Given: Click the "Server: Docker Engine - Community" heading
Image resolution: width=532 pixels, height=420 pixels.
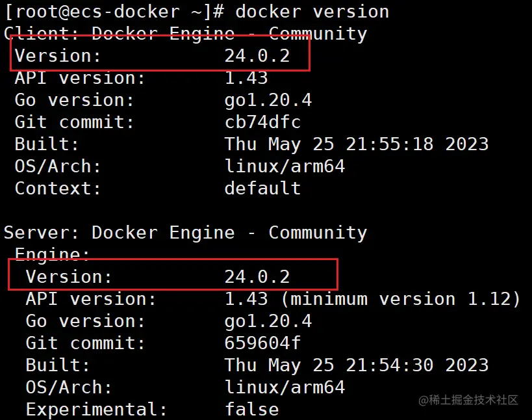Looking at the screenshot, I should (186, 233).
